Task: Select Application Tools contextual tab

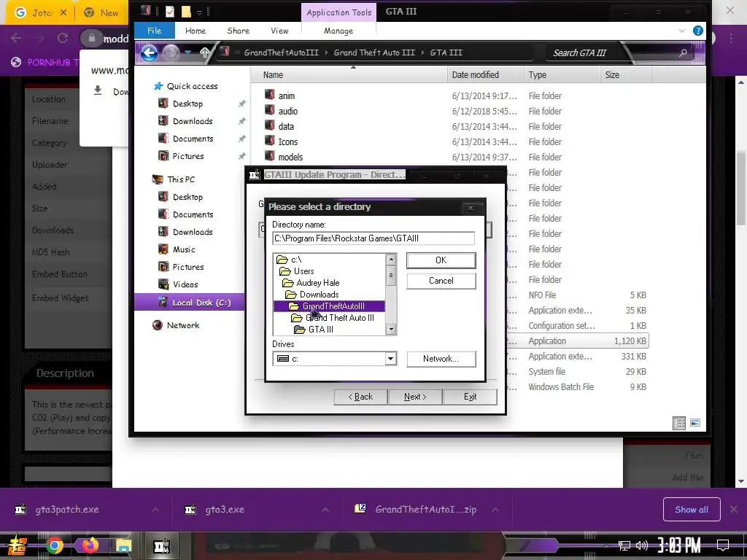Action: click(x=338, y=12)
